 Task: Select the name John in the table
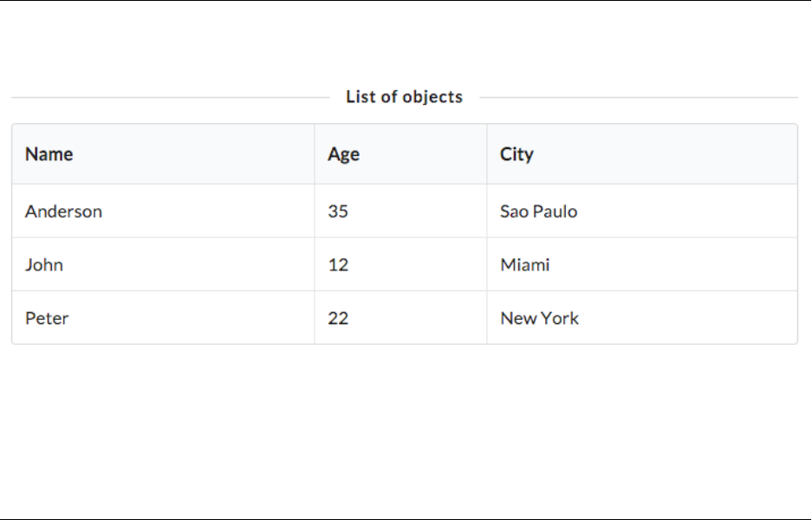tap(44, 265)
